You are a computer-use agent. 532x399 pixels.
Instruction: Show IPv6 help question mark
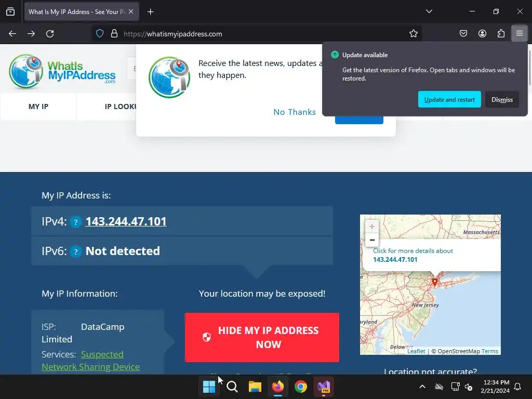coord(76,252)
